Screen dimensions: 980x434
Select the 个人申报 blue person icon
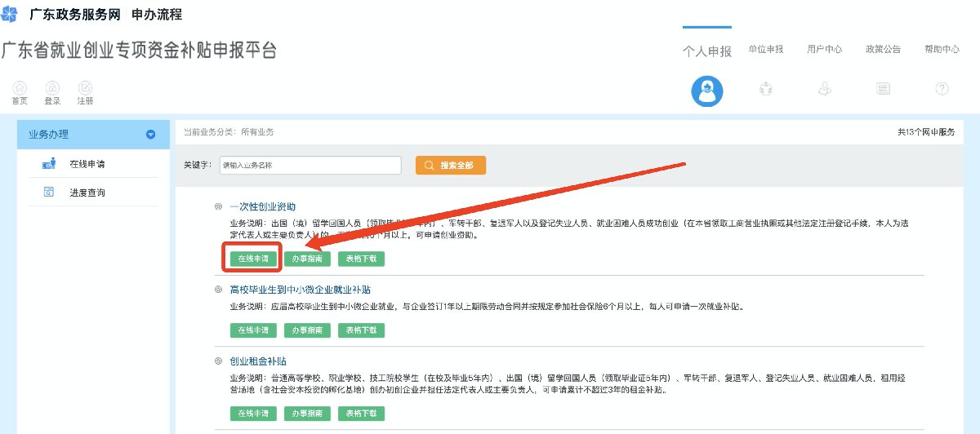click(x=707, y=91)
